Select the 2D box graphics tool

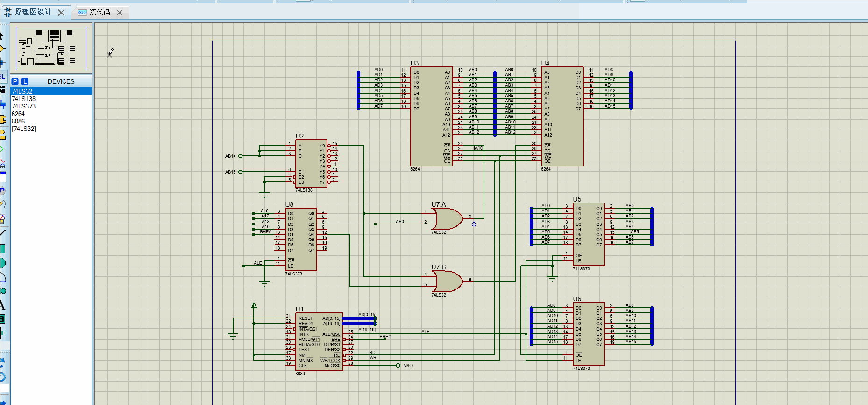[3, 248]
